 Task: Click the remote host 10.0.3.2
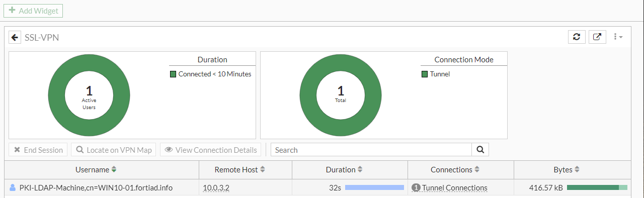[216, 188]
